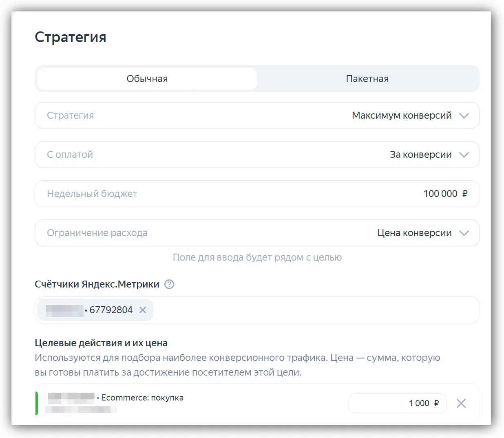
Task: Delete the Ecommerce: покупка goal row
Action: point(461,403)
